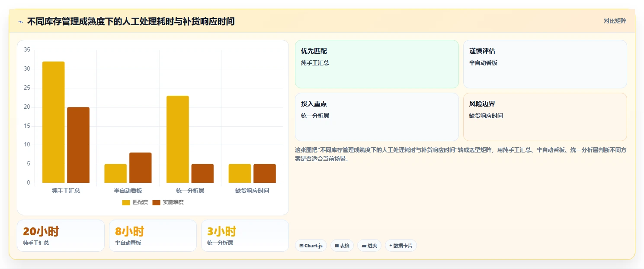Select the 8小时 半自动看板 data card
This screenshot has width=644, height=269.
(153, 236)
